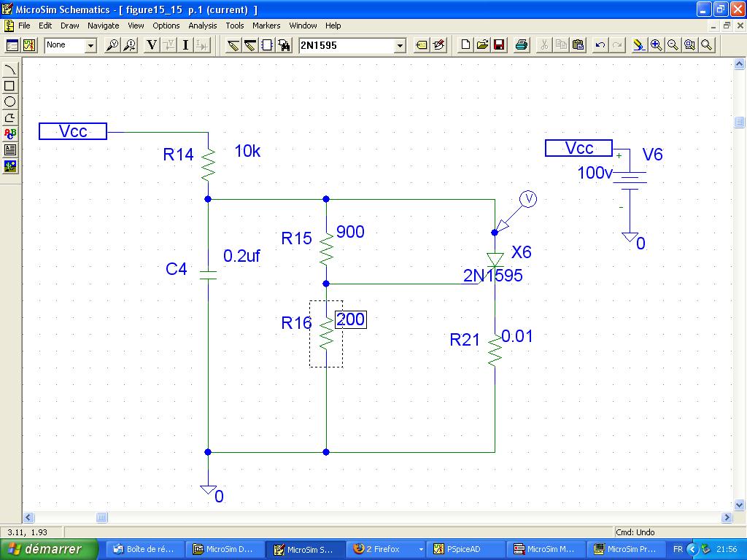Open the Options menu
The height and width of the screenshot is (560, 747).
coord(166,26)
